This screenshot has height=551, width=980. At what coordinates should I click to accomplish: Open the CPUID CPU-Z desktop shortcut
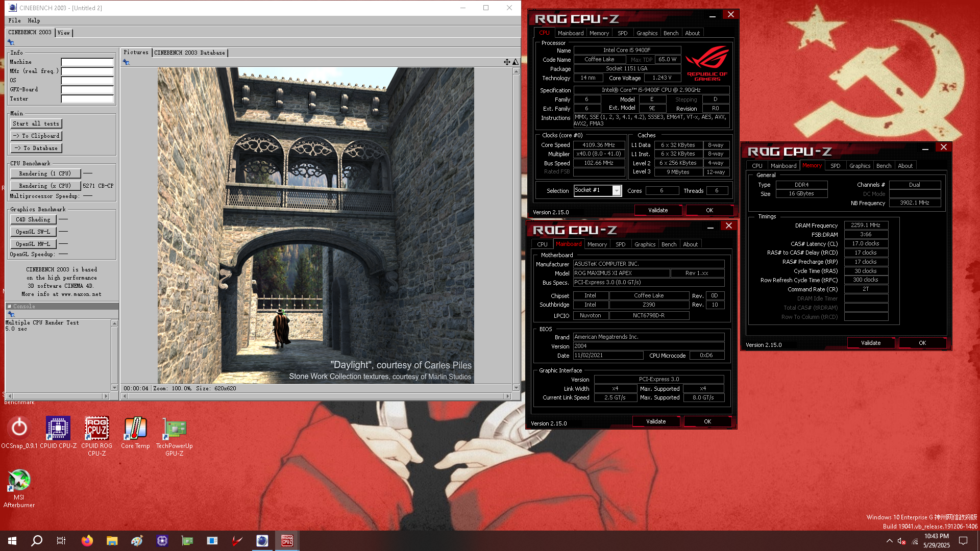point(58,433)
